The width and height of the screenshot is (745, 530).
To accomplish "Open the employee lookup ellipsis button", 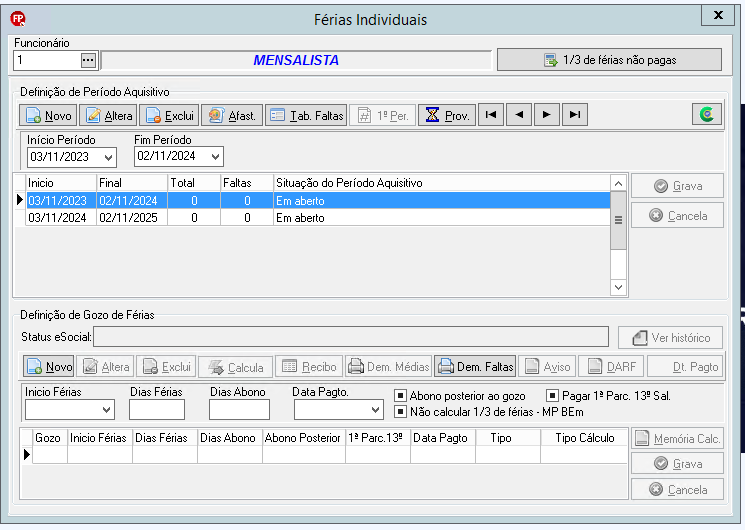I will [x=88, y=60].
